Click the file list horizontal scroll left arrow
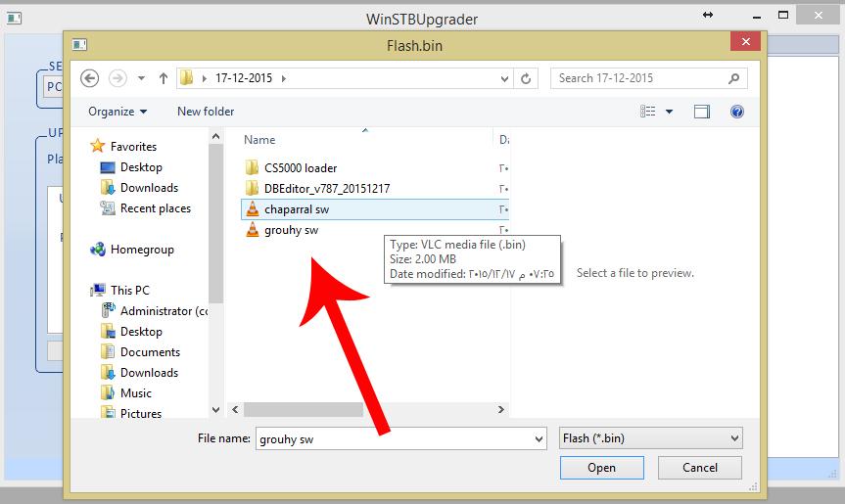 pos(235,410)
